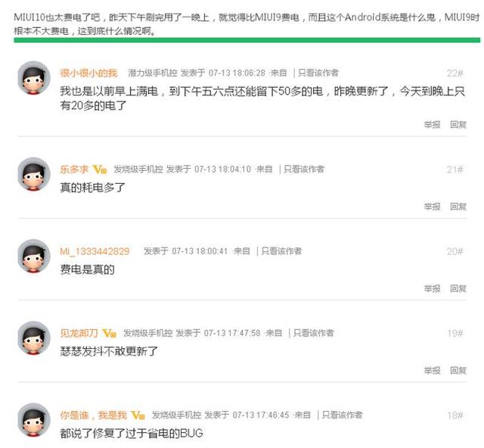
Task: Open the username link 见龙卸刀
Action: tap(79, 333)
